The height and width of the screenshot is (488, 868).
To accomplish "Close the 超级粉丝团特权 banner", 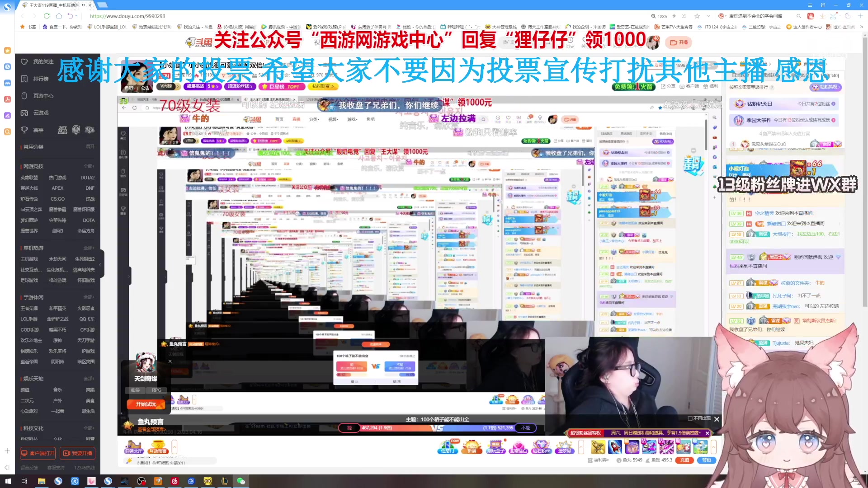I will tap(708, 433).
